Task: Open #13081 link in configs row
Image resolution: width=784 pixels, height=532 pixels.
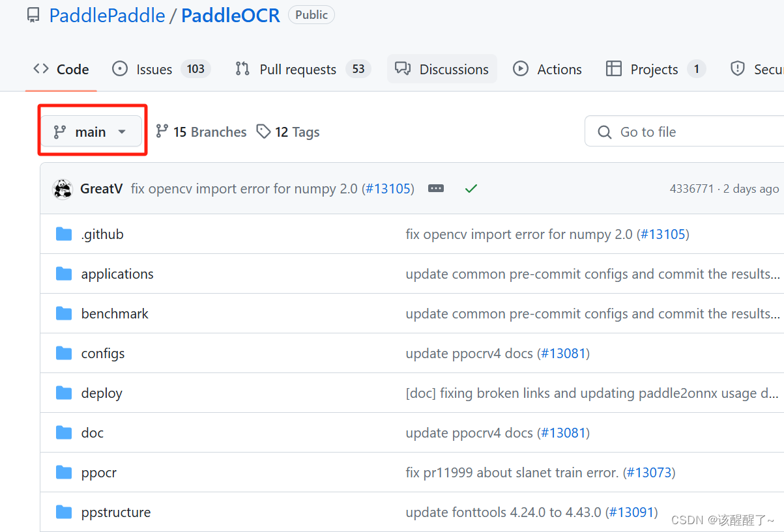Action: pyautogui.click(x=564, y=354)
